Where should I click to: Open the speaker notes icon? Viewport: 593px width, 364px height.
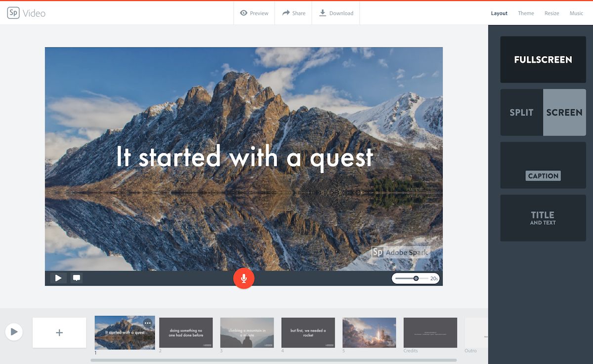77,278
